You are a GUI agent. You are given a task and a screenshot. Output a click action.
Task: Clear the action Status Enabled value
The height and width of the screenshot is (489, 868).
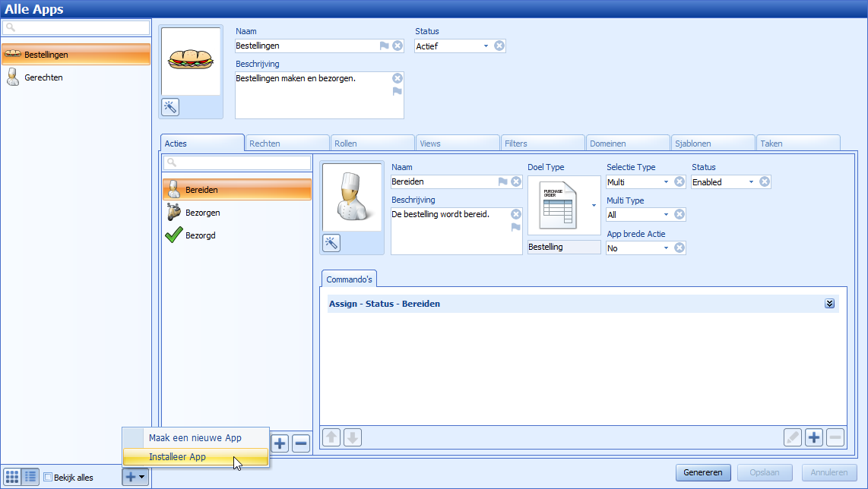765,182
